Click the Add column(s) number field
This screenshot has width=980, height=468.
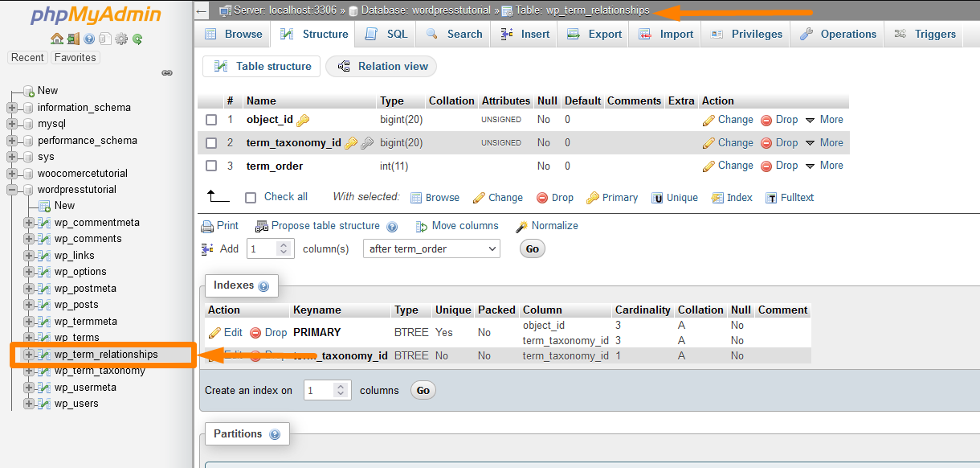(x=271, y=249)
